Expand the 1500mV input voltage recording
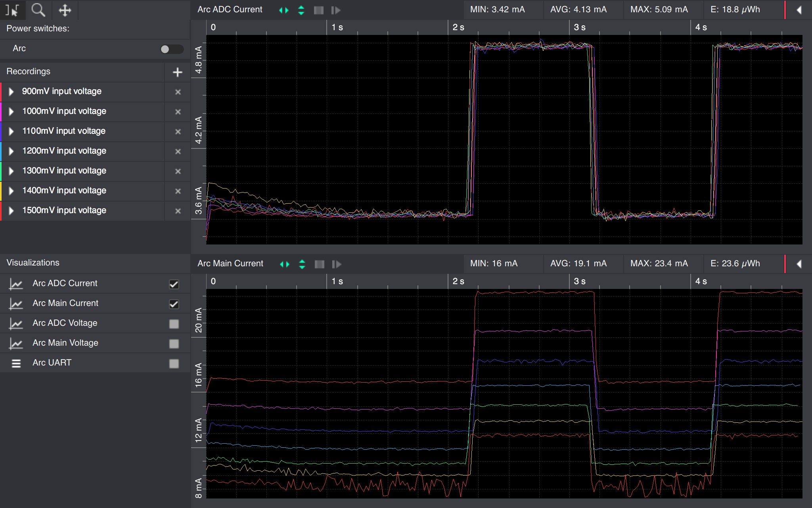The width and height of the screenshot is (812, 508). click(x=11, y=211)
